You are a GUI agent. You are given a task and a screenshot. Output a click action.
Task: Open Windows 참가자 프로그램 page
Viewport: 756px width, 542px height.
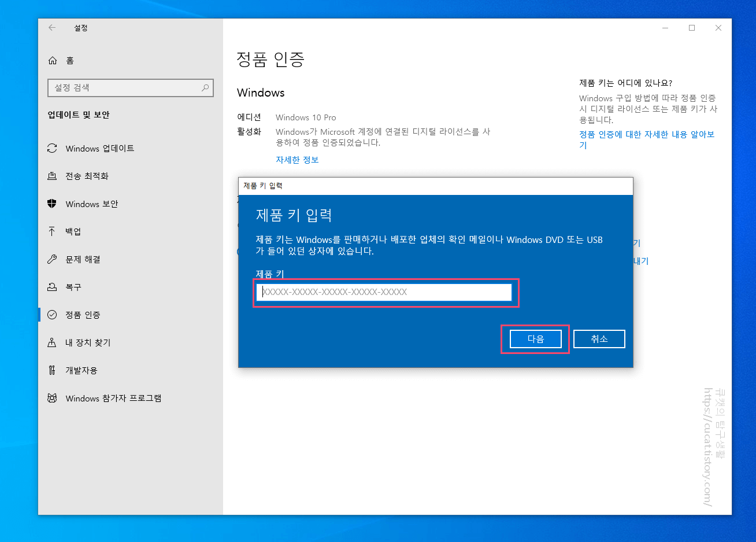pyautogui.click(x=131, y=398)
